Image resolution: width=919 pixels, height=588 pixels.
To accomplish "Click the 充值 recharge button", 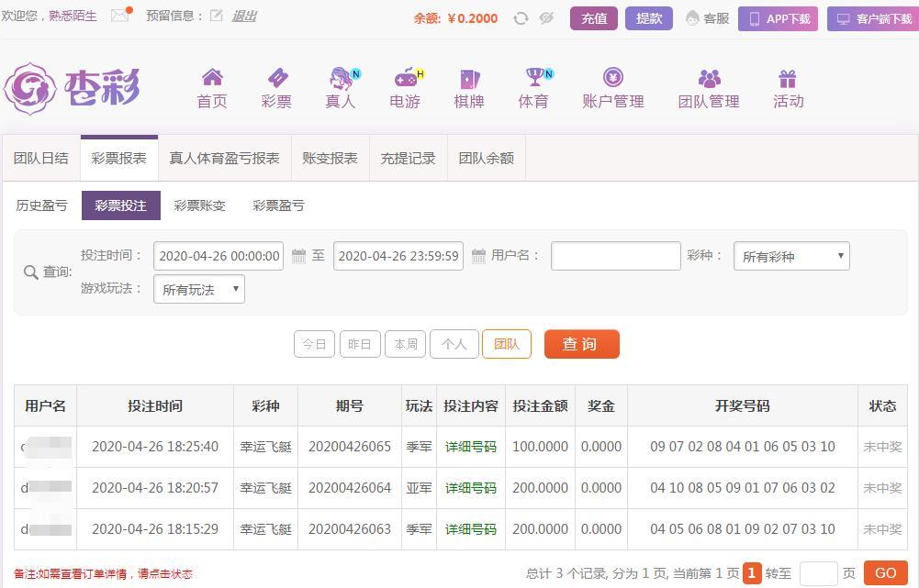I will (x=593, y=18).
